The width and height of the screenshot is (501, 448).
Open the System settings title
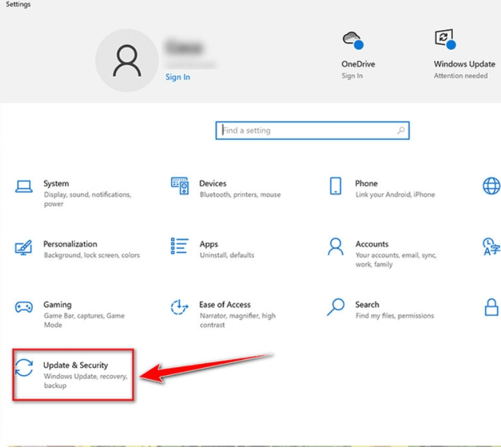pos(56,184)
